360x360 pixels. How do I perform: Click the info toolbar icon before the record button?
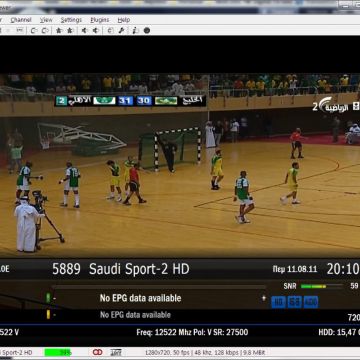pyautogui.click(x=135, y=30)
